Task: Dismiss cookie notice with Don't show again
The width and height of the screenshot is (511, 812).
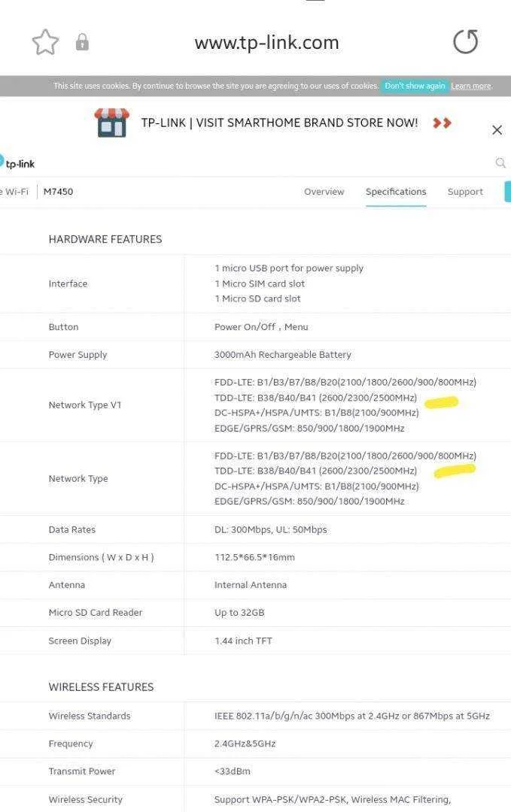Action: (x=415, y=86)
